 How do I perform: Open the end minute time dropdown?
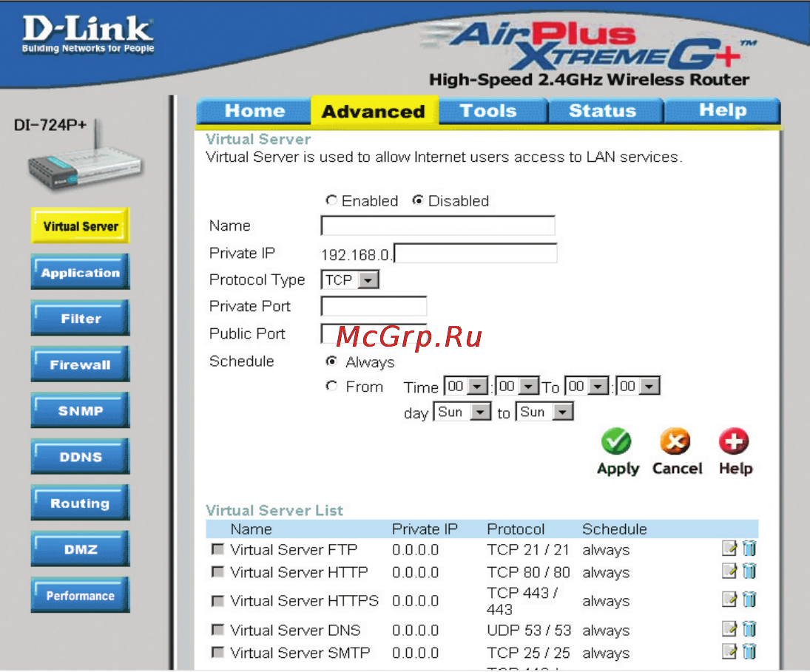point(638,386)
